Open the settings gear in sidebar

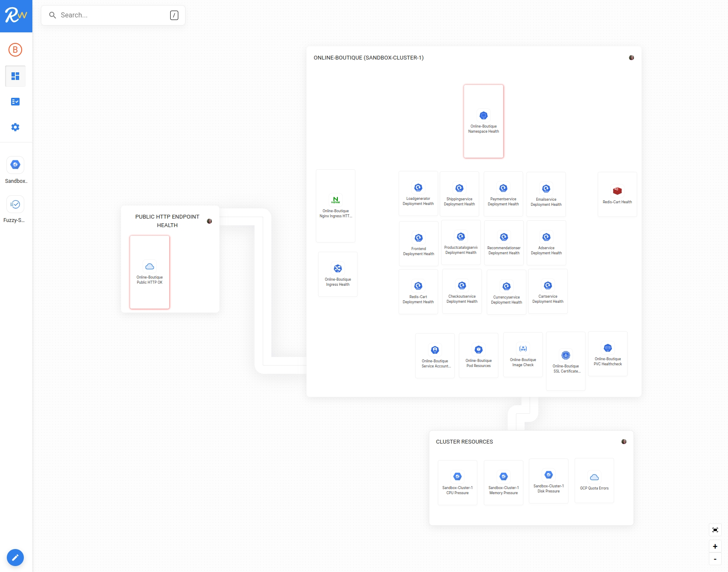click(x=15, y=127)
